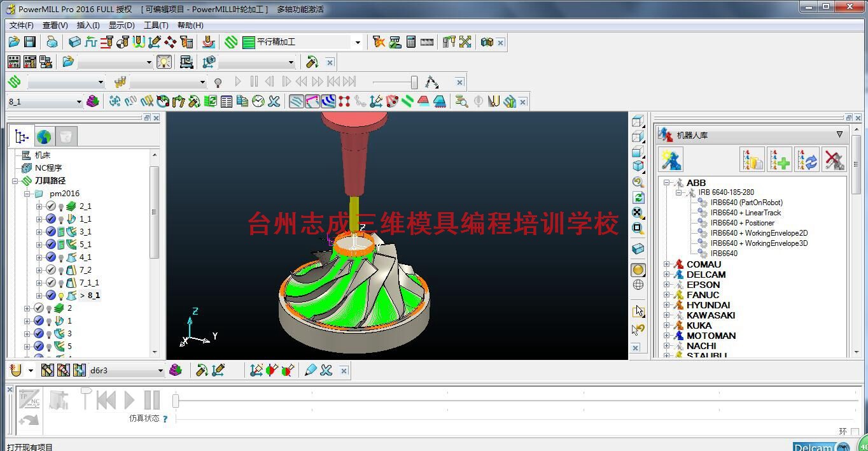Click the 仿真状态 help question mark
This screenshot has height=451, width=868.
click(x=165, y=419)
